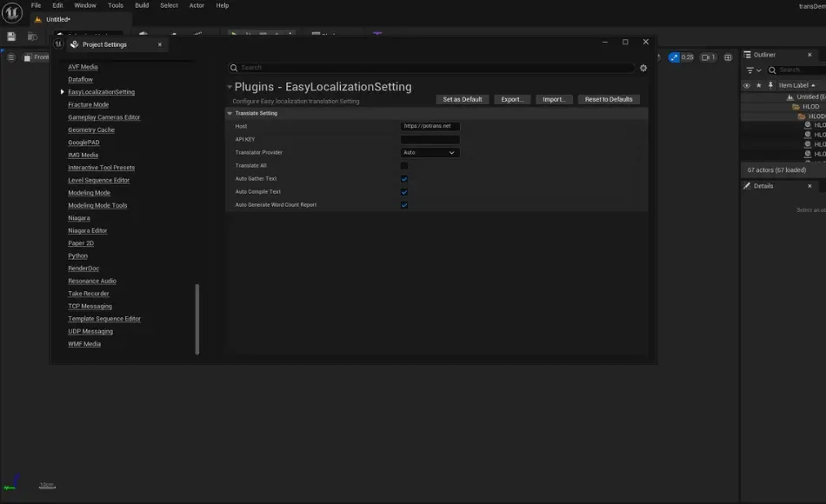Open the File menu
The image size is (826, 504).
point(36,5)
